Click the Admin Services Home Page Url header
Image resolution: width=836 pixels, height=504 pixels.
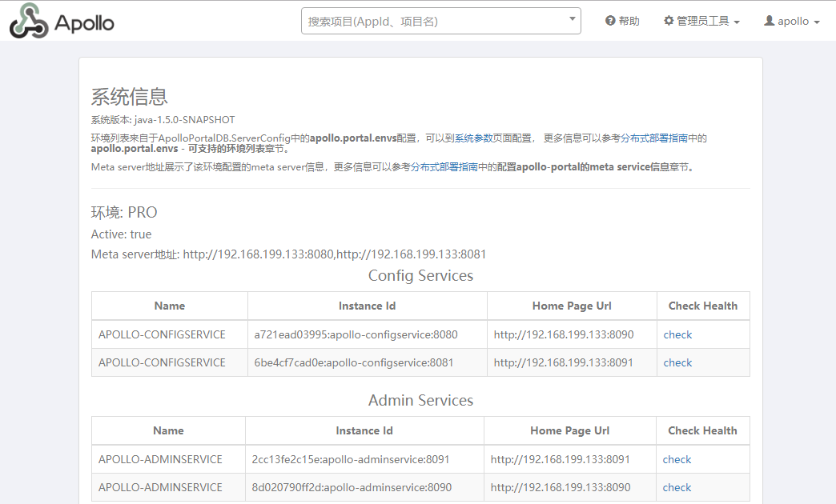point(569,430)
